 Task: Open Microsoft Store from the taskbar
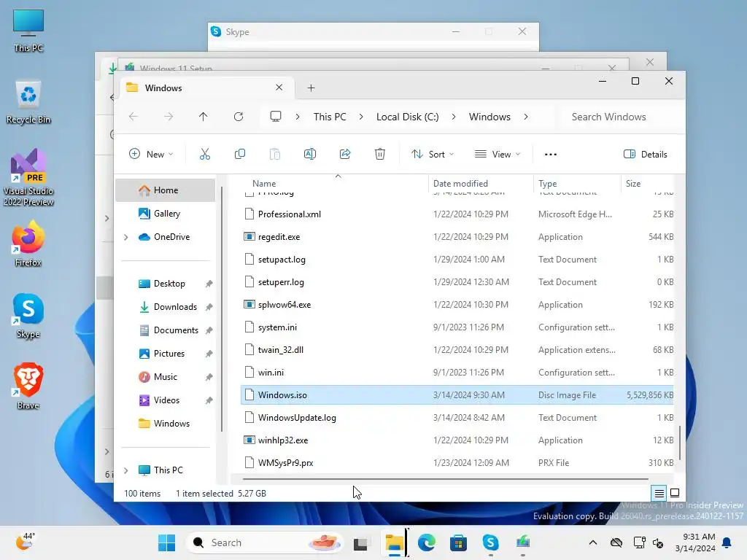(458, 542)
